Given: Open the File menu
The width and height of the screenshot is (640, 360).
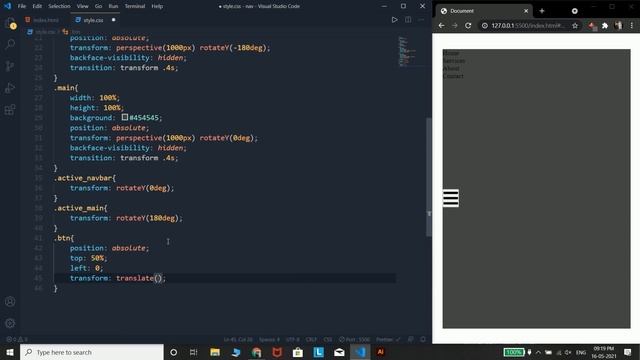Looking at the screenshot, I should point(22,6).
